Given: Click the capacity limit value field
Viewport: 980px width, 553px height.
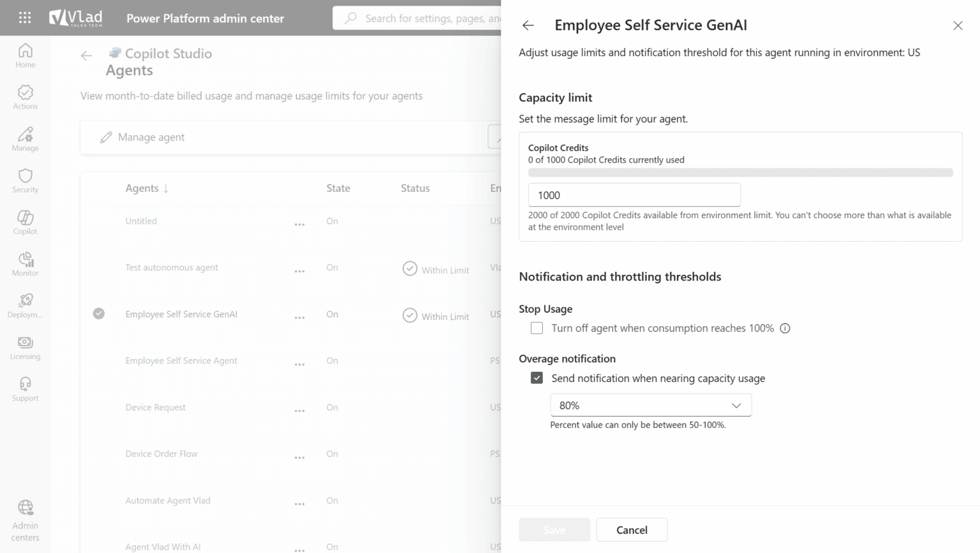Looking at the screenshot, I should click(634, 195).
